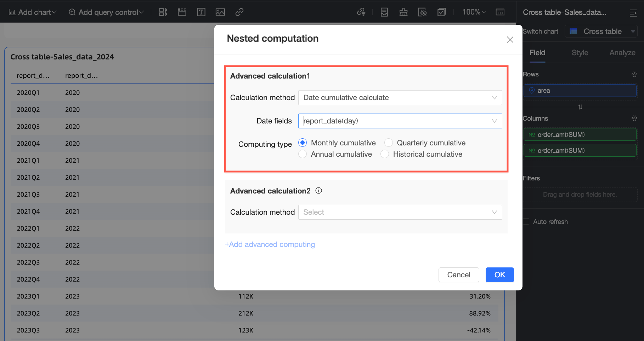Image resolution: width=644 pixels, height=341 pixels.
Task: Click the tab container icon in toolbar
Action: (182, 12)
